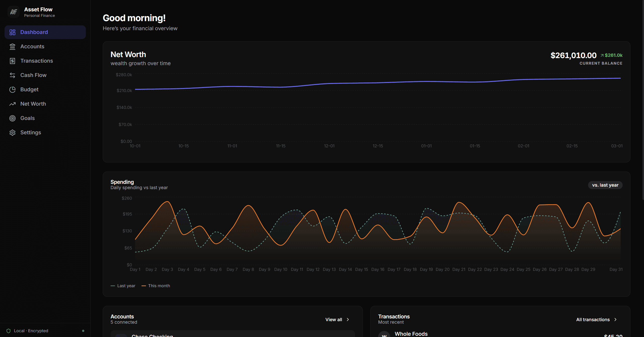Viewport: 644px width, 337px height.
Task: Click the shield icon beside Local · Encrypted
Action: (x=9, y=331)
